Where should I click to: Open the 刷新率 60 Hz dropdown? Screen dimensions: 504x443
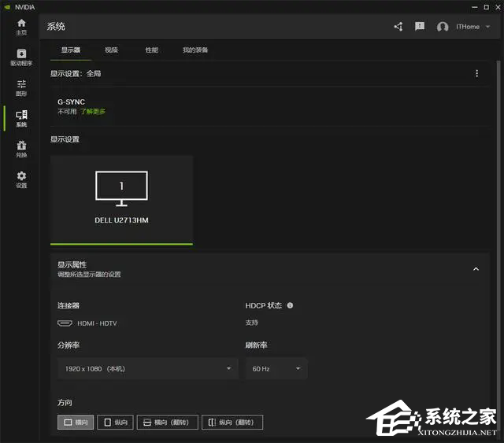276,368
